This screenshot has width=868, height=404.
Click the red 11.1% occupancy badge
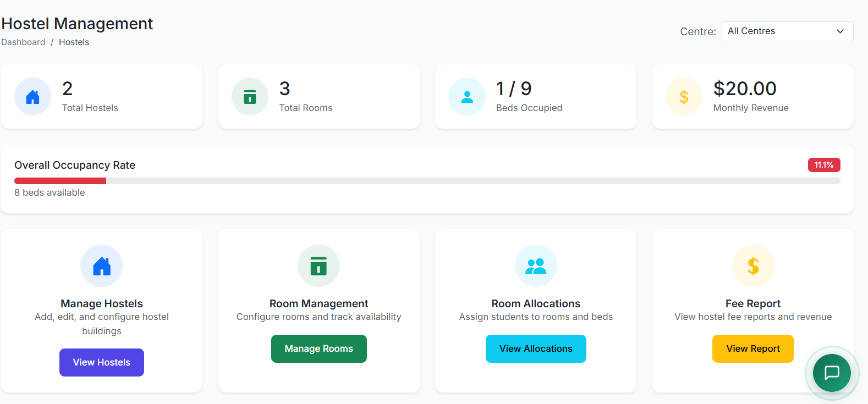coord(824,165)
